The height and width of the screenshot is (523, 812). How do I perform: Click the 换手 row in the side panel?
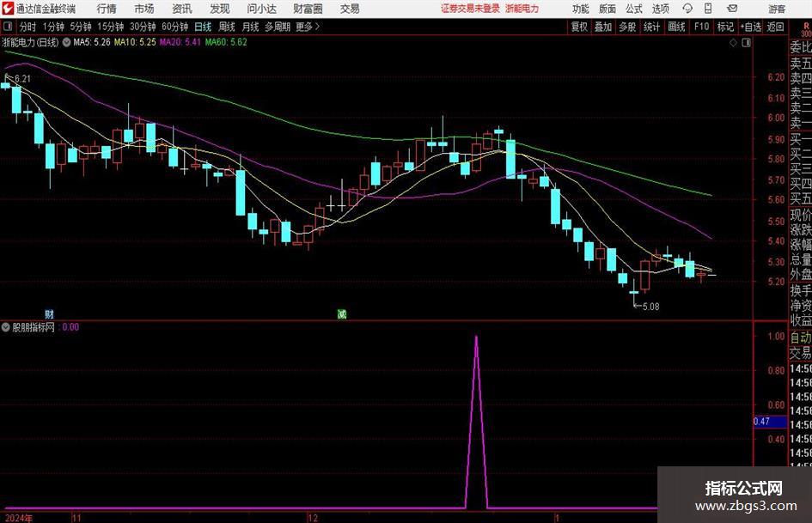pos(801,291)
